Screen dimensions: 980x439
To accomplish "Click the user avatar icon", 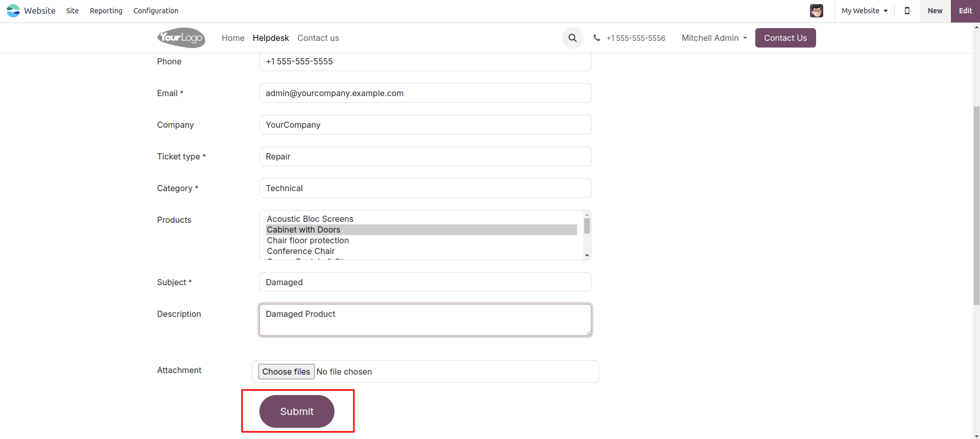I will pyautogui.click(x=816, y=11).
